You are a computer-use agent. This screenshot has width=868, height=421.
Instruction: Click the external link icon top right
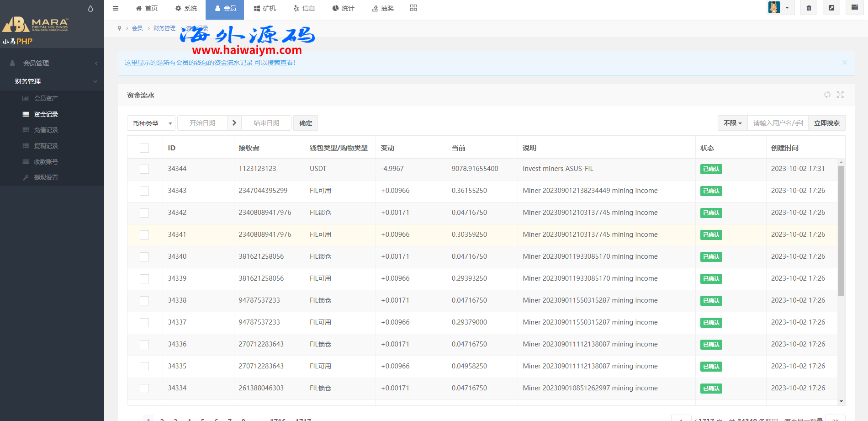831,8
